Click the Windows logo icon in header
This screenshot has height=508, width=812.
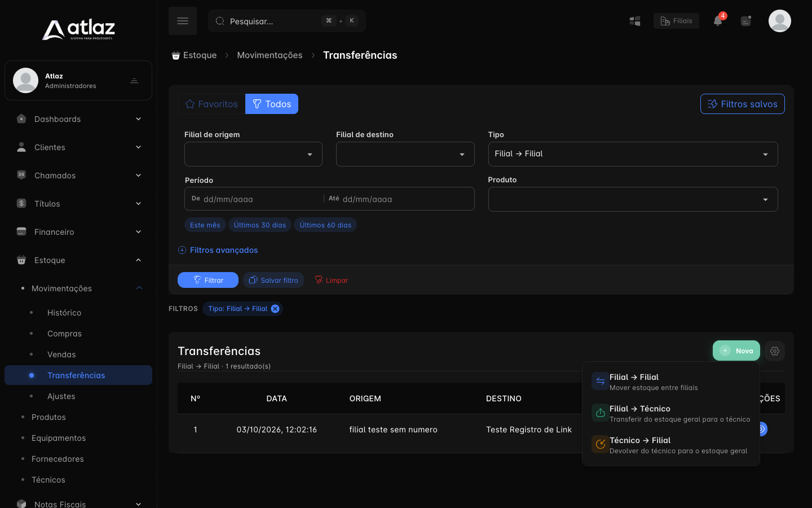click(635, 21)
